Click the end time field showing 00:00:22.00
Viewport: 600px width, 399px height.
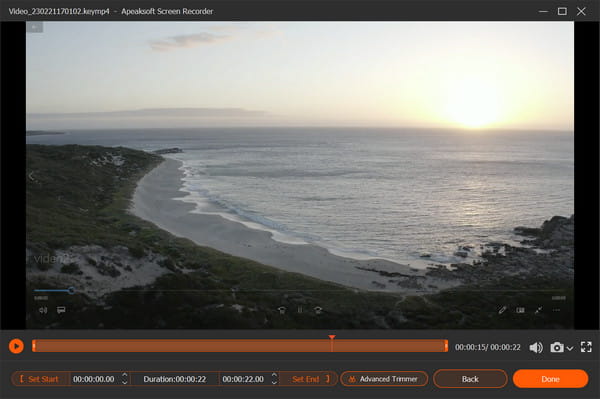pos(243,379)
